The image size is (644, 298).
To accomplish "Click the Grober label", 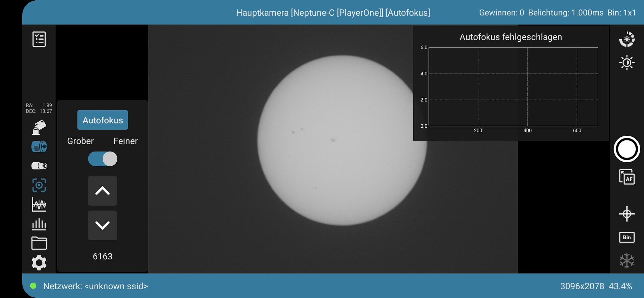I will (x=80, y=141).
